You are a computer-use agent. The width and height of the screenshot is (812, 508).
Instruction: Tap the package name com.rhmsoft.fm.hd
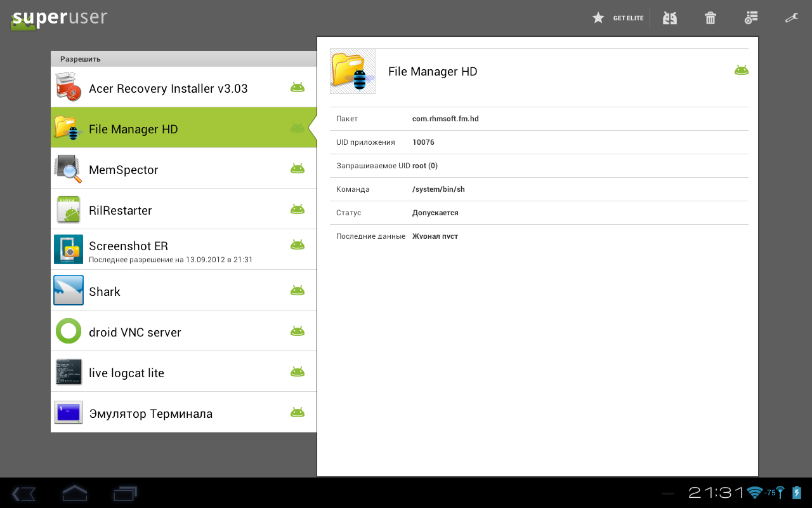[445, 119]
